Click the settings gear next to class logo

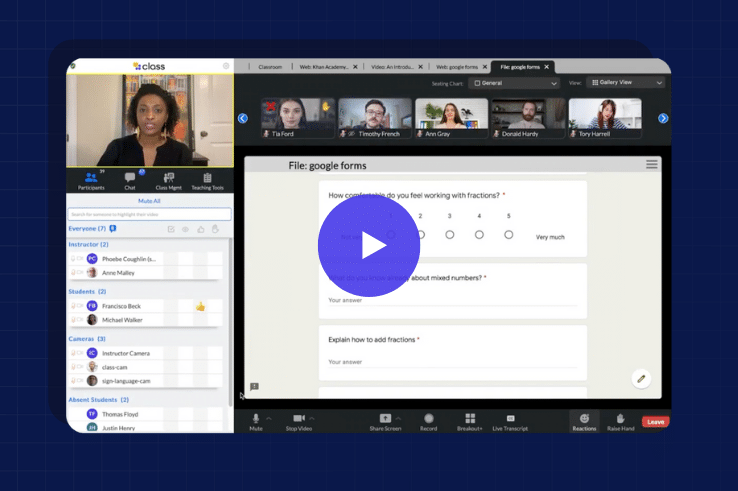tap(226, 66)
